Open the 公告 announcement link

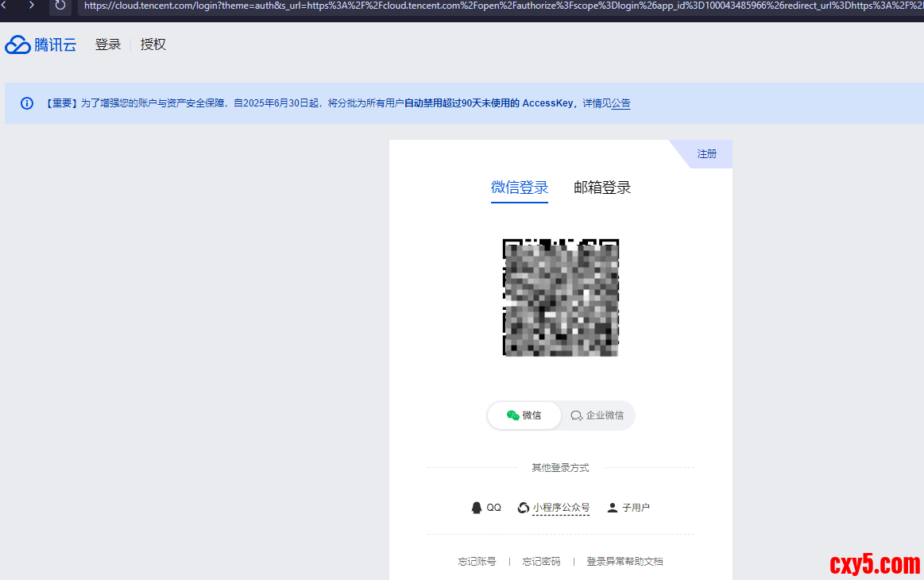621,103
